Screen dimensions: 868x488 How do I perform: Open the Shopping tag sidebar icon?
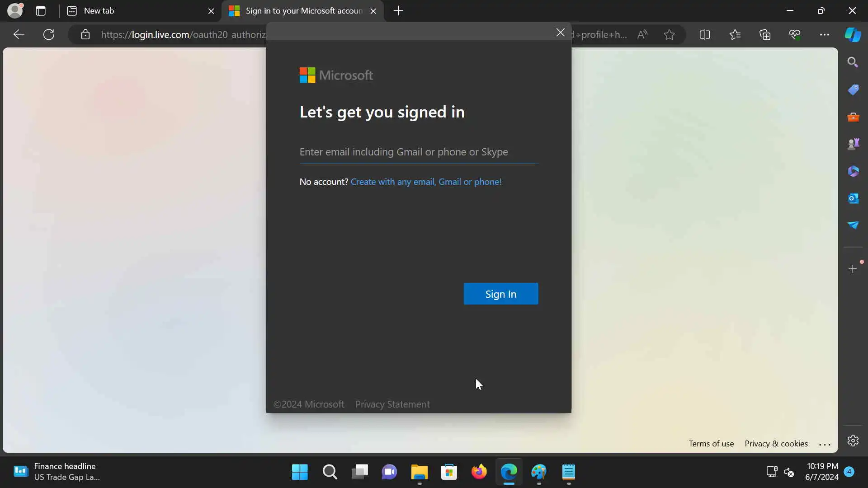[853, 90]
